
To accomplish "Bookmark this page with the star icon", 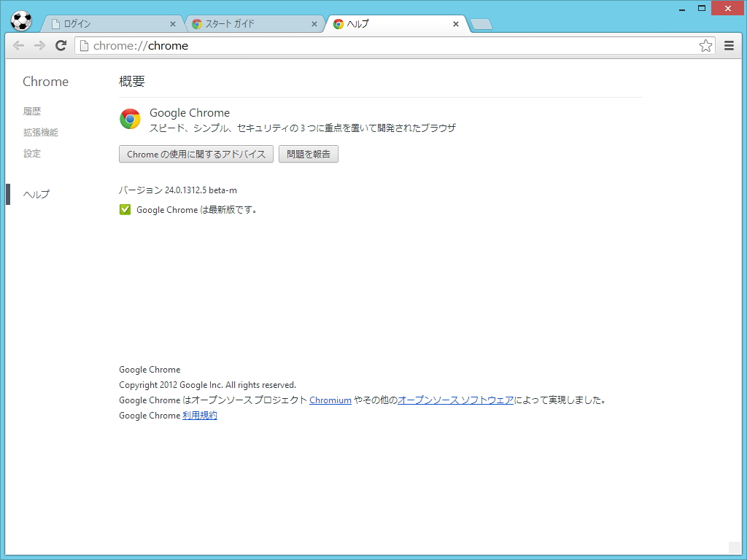I will tap(705, 45).
